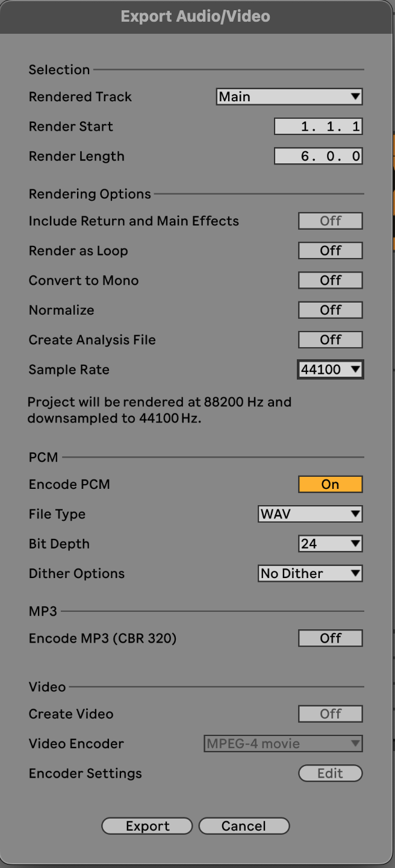Screen dimensions: 395x868
Task: Click the Cancel button
Action: 244,826
